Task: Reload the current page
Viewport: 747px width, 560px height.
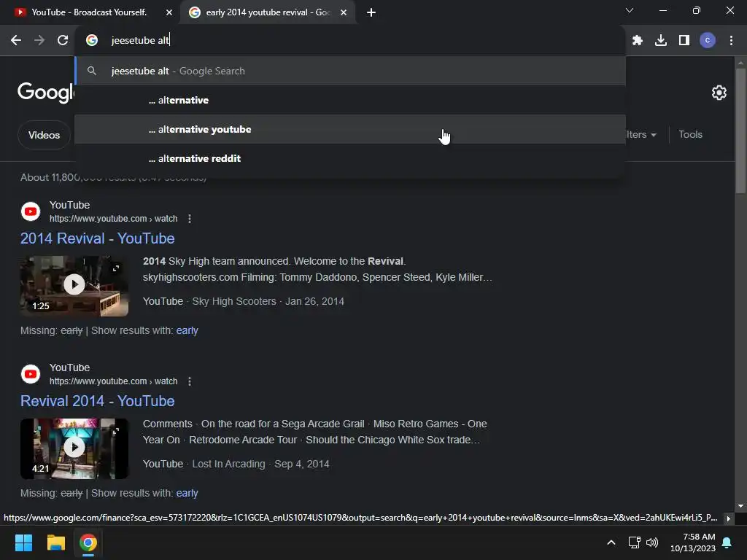Action: (63, 41)
